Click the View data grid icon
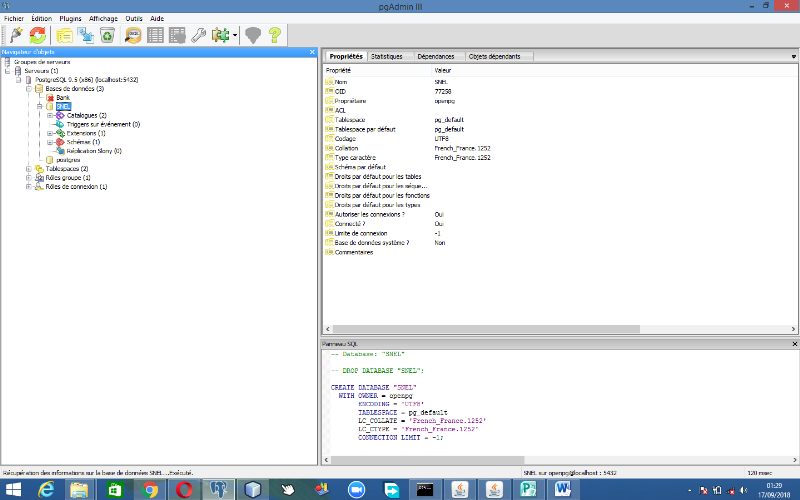Screen dimensions: 800x500 pyautogui.click(x=156, y=35)
